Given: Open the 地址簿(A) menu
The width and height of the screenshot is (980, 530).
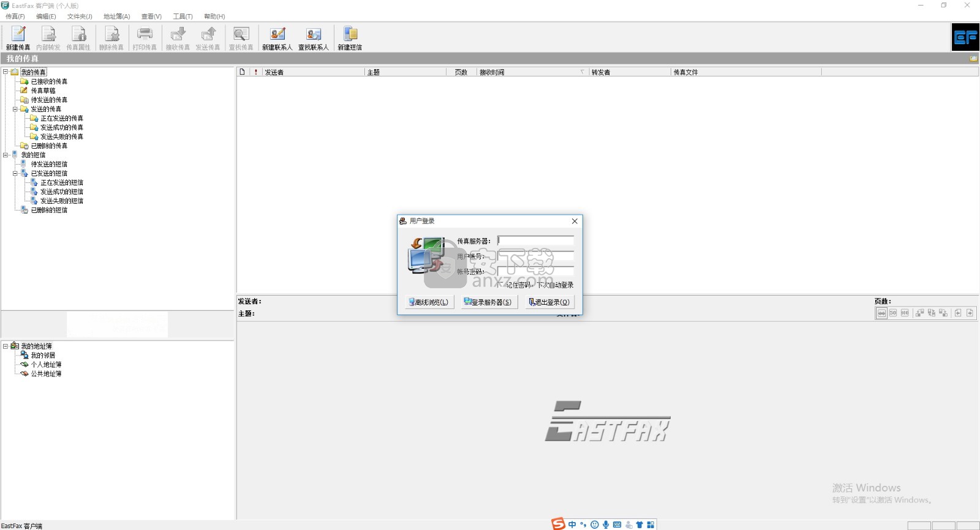Looking at the screenshot, I should (x=116, y=17).
